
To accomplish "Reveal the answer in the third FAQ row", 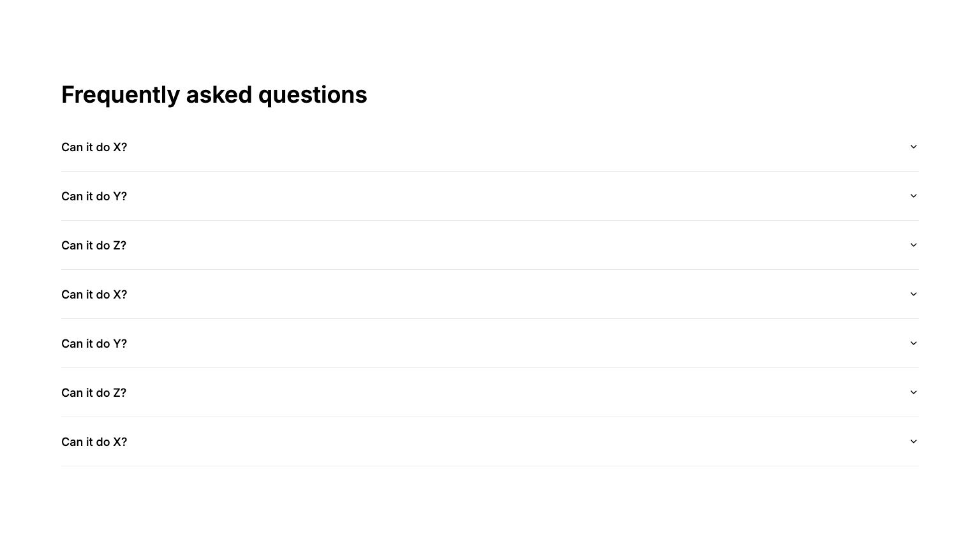I will click(x=490, y=245).
